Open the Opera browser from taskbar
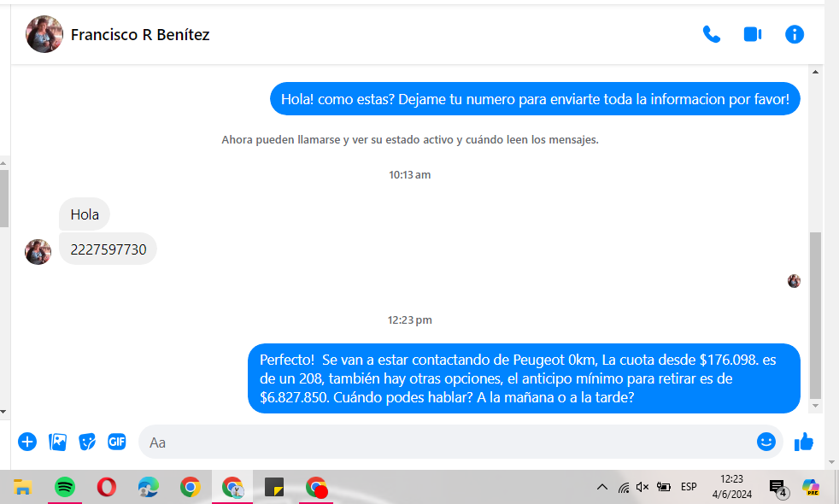 click(107, 487)
